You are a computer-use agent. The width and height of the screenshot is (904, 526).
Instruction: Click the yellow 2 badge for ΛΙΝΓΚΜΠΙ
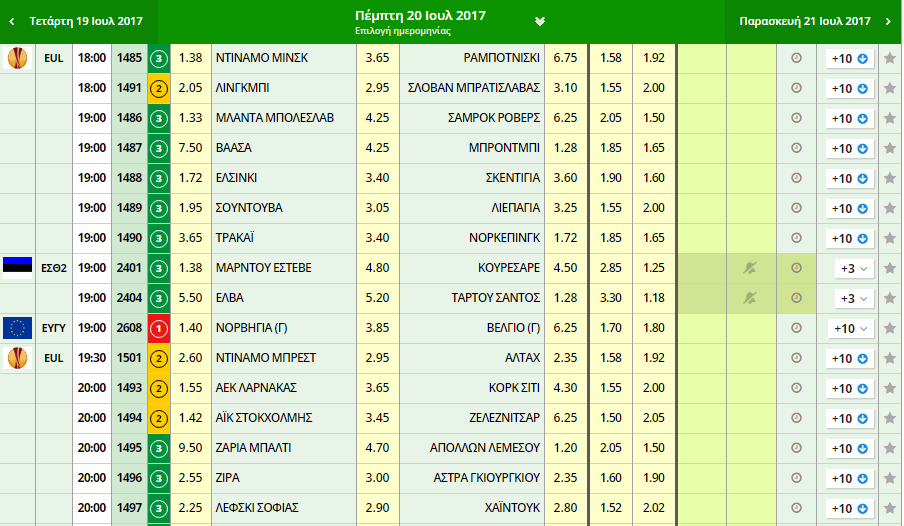tap(158, 88)
